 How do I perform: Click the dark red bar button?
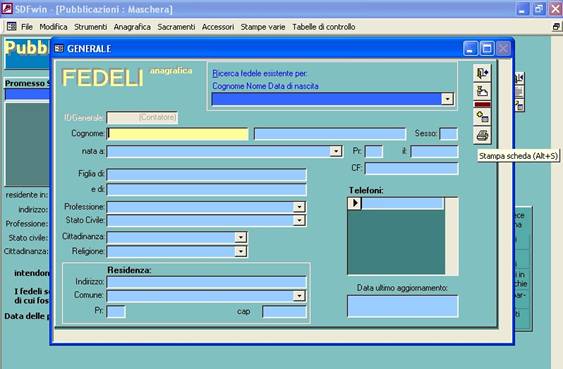click(x=482, y=104)
